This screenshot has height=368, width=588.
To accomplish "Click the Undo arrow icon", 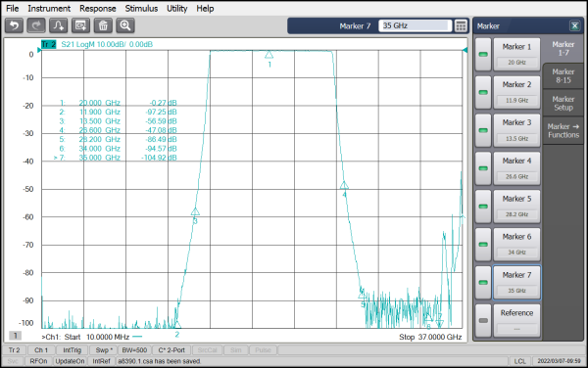I will pyautogui.click(x=15, y=25).
